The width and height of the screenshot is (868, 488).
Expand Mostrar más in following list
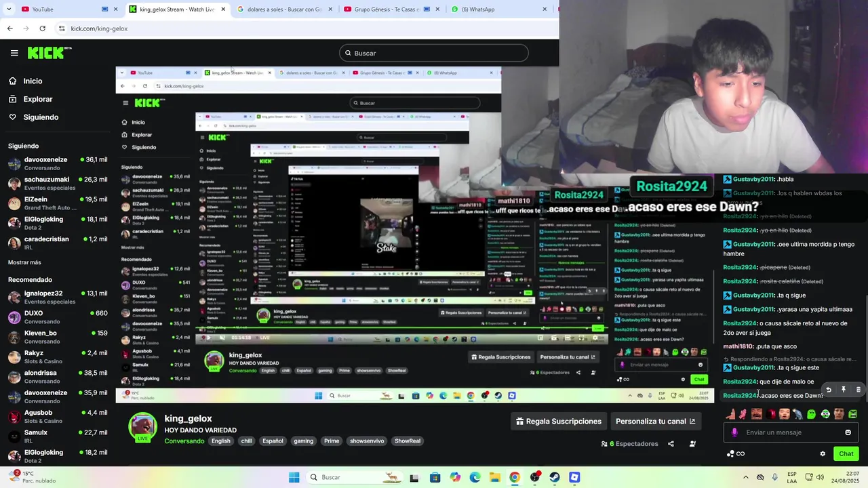pos(24,262)
